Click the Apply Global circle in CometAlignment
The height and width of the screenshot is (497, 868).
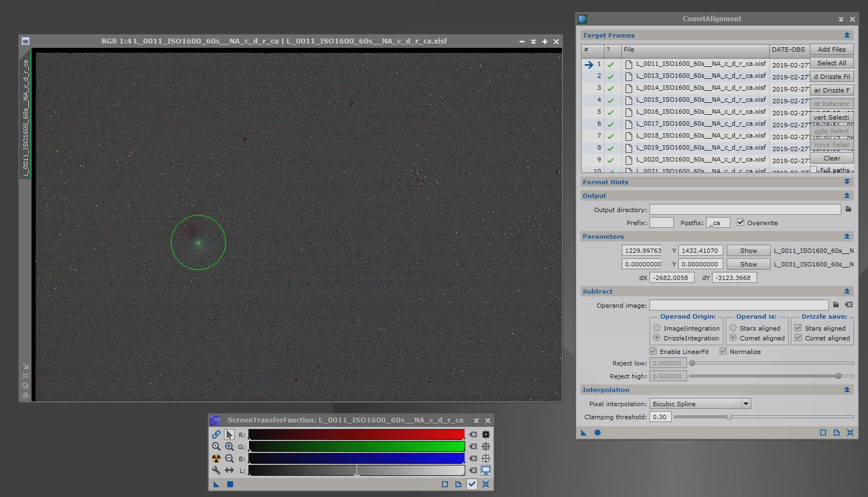tap(597, 432)
